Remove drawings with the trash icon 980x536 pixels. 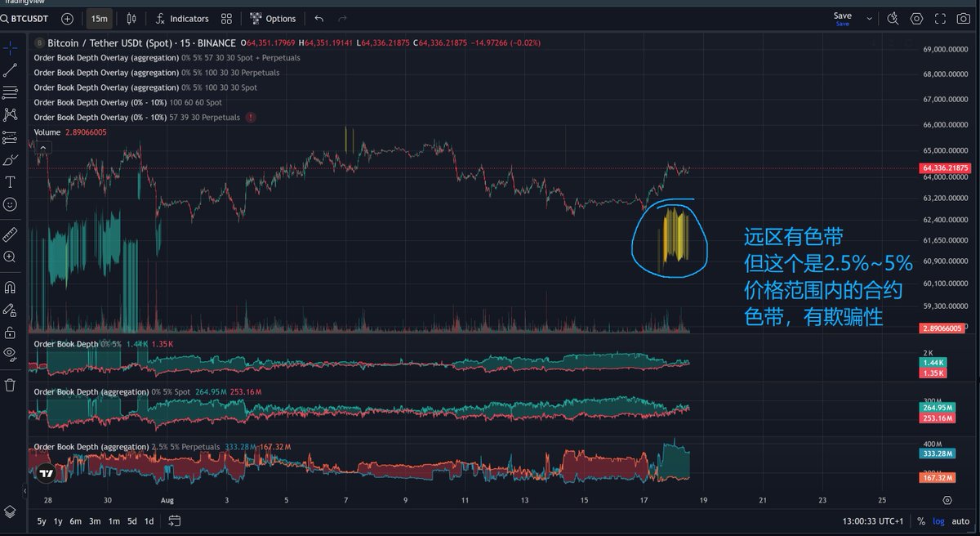pos(11,384)
